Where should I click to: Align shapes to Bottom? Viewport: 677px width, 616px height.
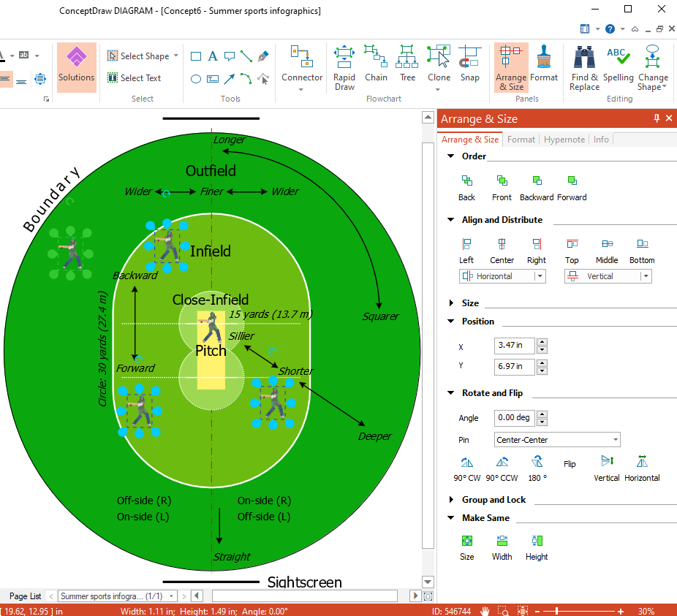642,251
